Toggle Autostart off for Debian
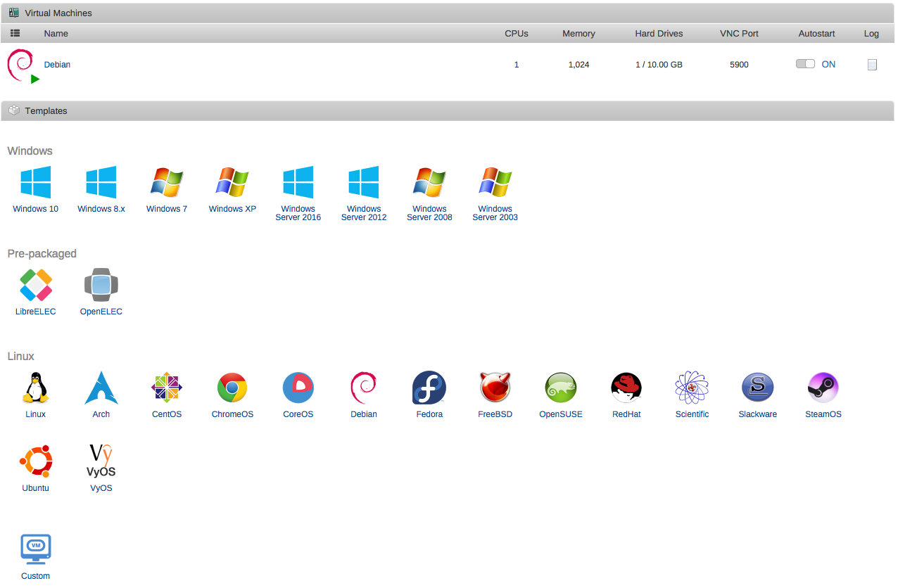The height and width of the screenshot is (588, 898). tap(805, 63)
